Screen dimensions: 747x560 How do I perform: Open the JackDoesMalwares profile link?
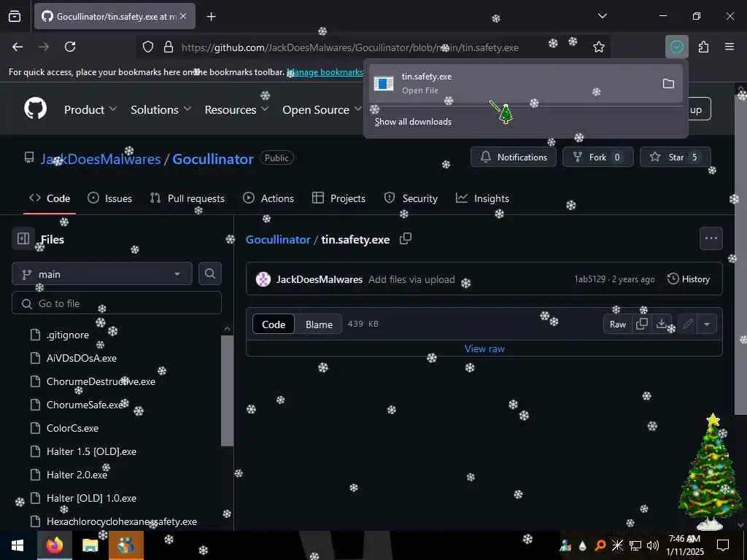coord(101,158)
